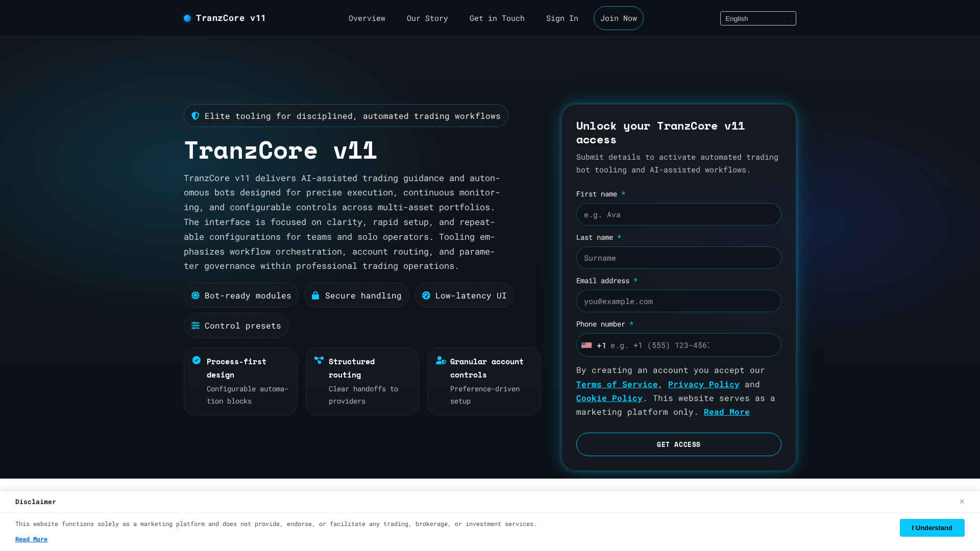Click the user shield icon on Granular account controls
This screenshot has height=551, width=980.
click(441, 360)
